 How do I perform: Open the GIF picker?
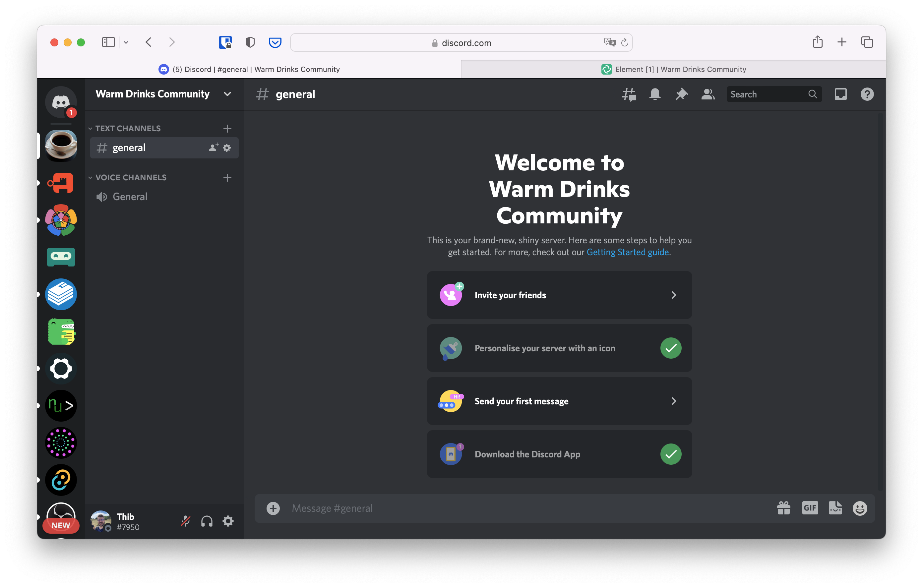tap(810, 508)
